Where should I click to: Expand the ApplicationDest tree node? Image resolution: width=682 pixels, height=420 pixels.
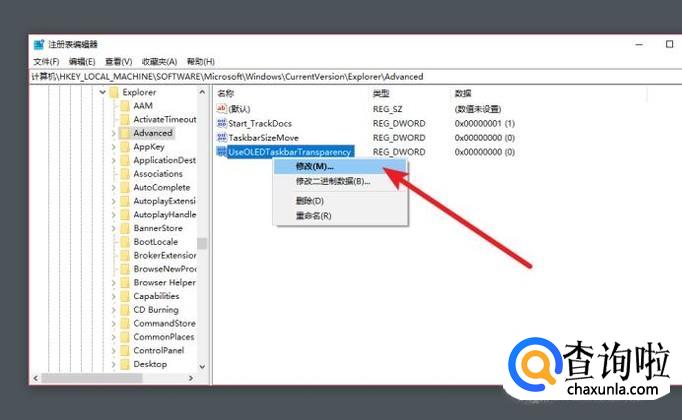click(114, 160)
